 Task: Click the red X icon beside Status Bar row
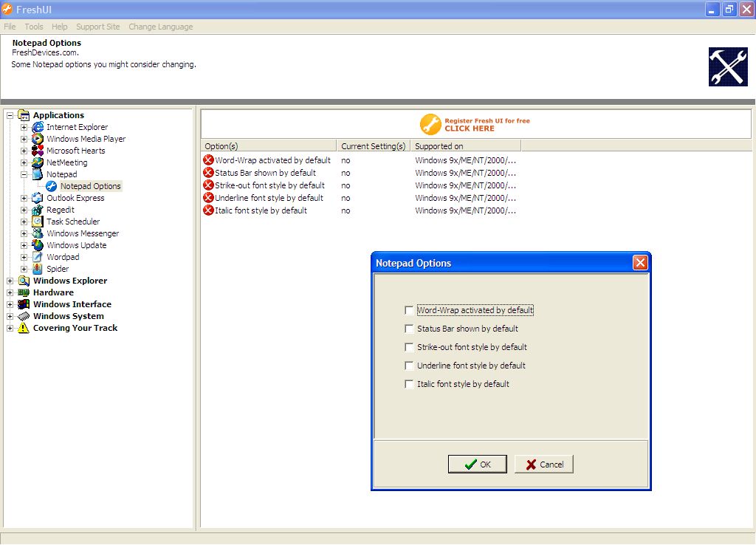[208, 173]
